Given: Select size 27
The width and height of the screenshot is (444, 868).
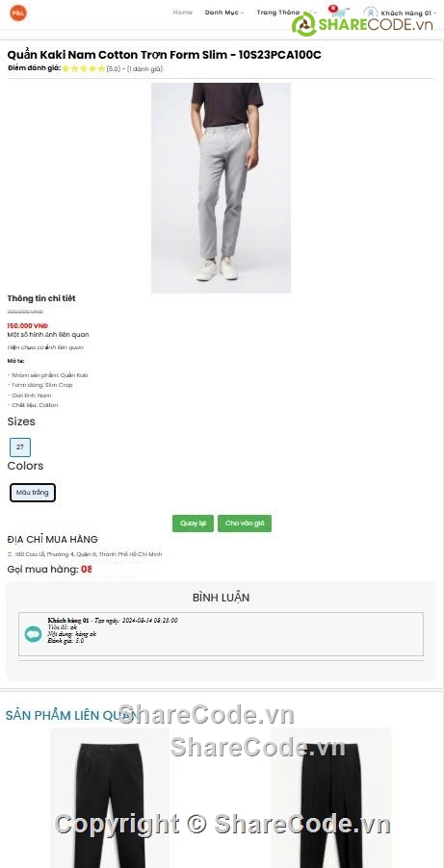Looking at the screenshot, I should [x=20, y=447].
